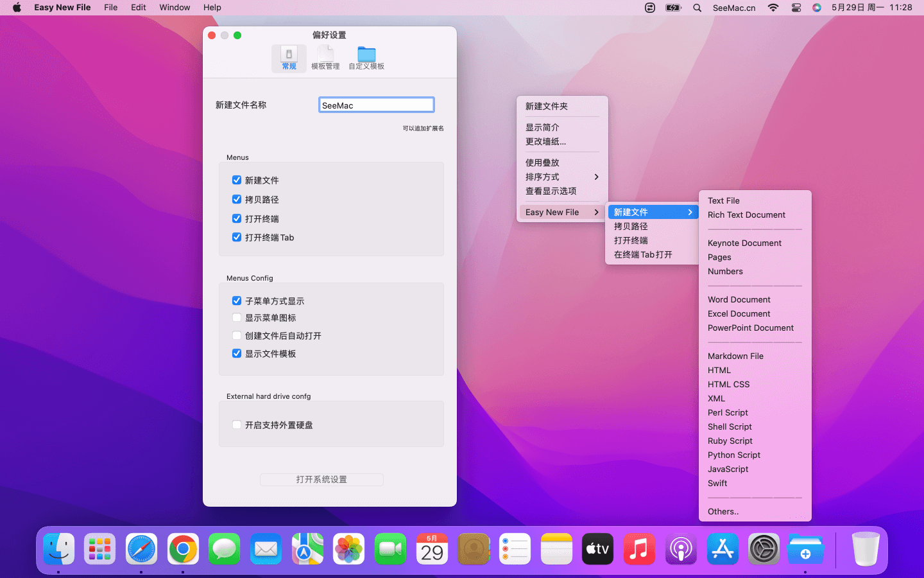
Task: Select Others.. at bottom of file list
Action: coord(723,511)
